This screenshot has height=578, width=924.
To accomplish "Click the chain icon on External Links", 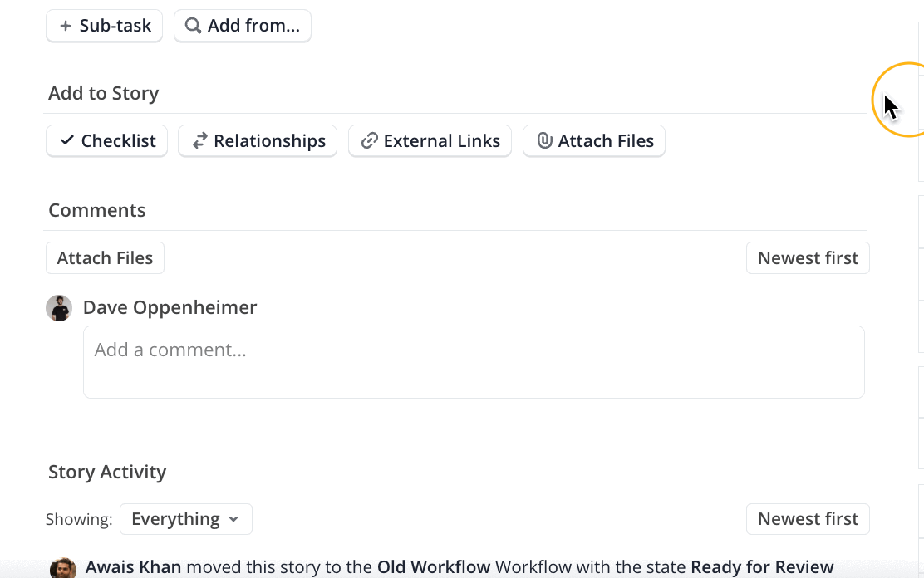I will [370, 141].
